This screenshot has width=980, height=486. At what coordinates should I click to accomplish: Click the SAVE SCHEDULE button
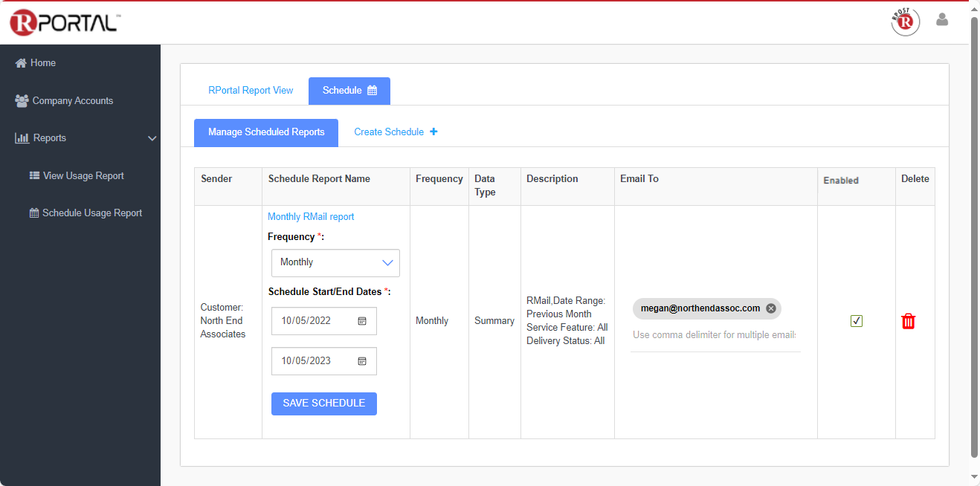(323, 404)
